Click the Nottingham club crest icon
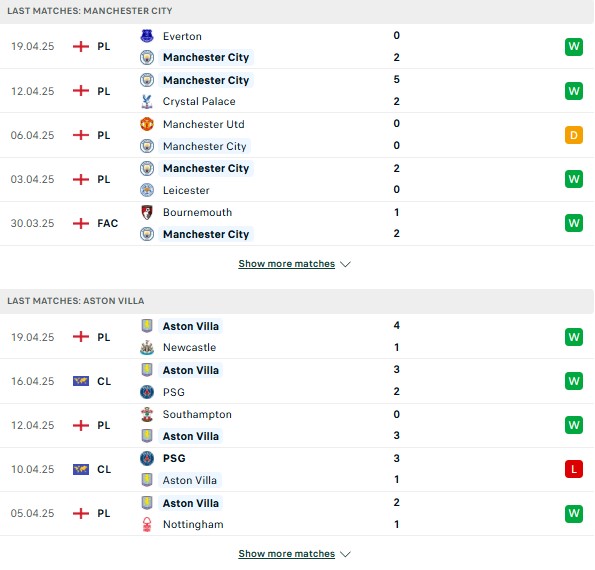 pyautogui.click(x=147, y=524)
